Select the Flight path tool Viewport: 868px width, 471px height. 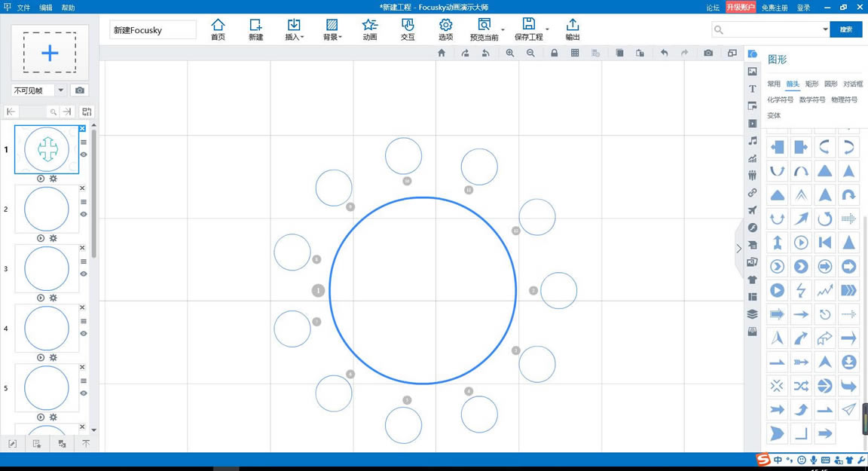(x=752, y=210)
